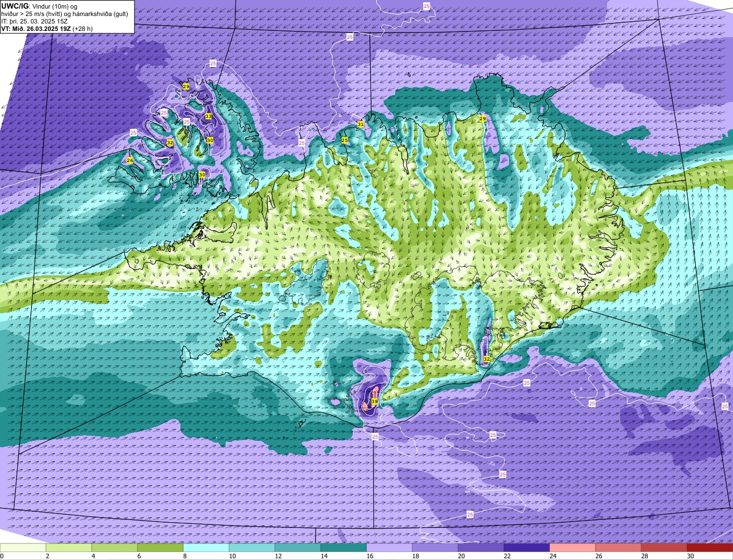Screen dimensions: 733x560
Task: Choose the teal 12–14 m/s legend swatch
Action: 298,547
